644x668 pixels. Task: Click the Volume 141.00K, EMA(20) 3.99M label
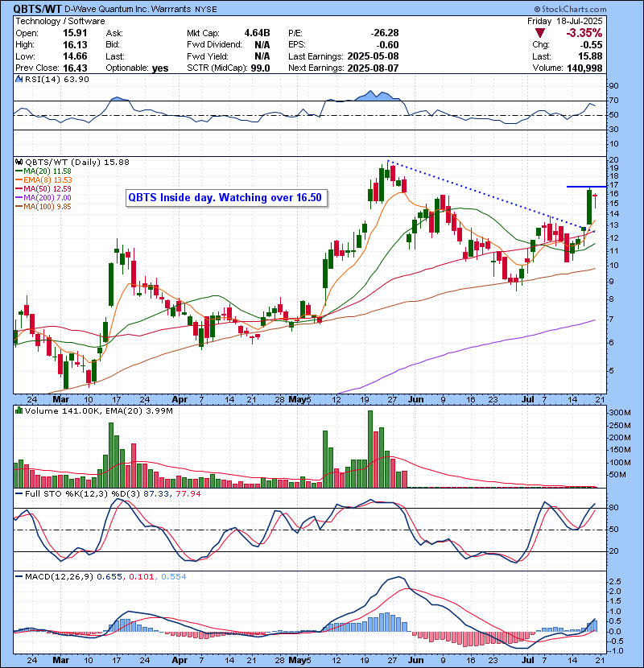point(99,411)
